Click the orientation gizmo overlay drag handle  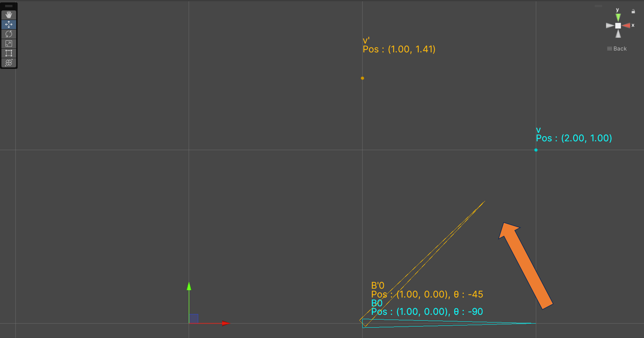[598, 6]
